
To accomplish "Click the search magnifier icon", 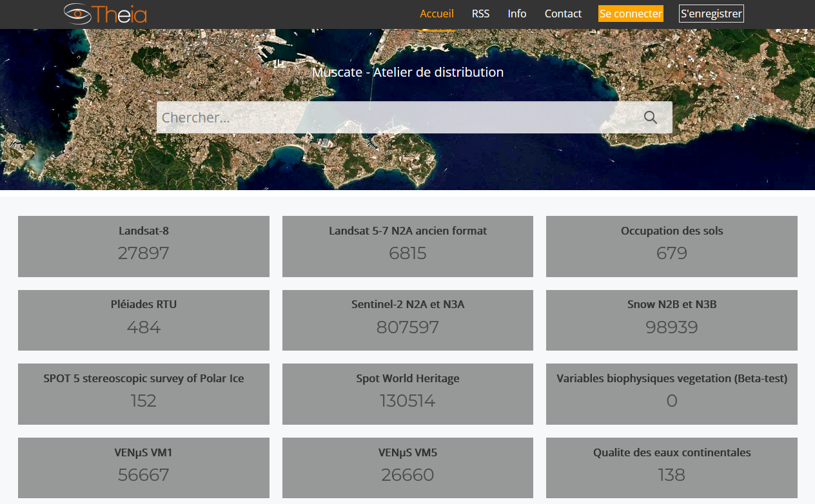I will [651, 117].
